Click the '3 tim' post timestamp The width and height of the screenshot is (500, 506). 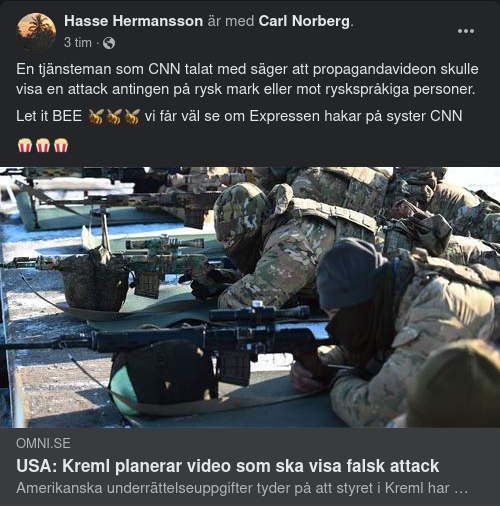(x=78, y=43)
